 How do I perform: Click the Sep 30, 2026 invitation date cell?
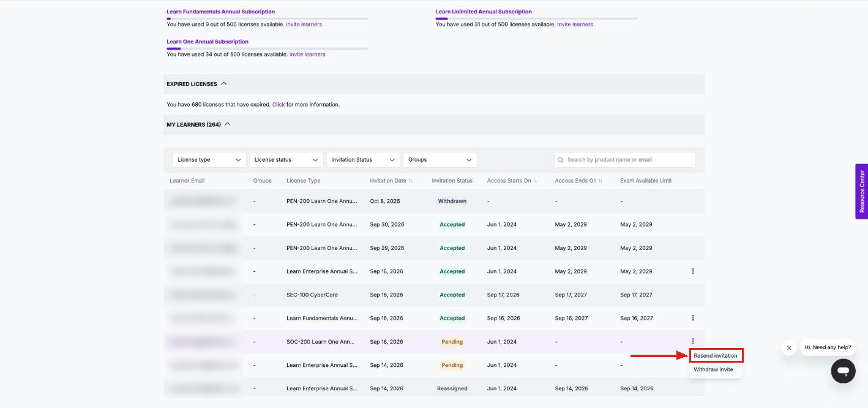387,224
